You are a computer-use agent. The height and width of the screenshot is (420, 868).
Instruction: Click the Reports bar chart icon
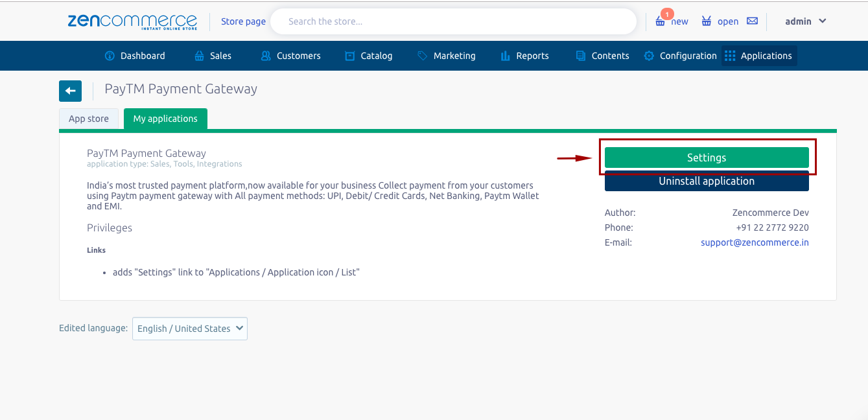(x=506, y=56)
